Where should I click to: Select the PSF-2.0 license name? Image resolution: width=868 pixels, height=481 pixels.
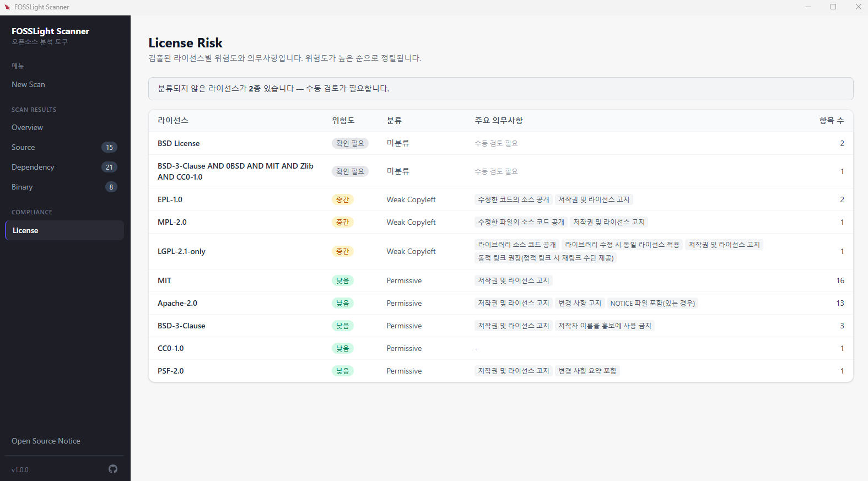point(171,371)
